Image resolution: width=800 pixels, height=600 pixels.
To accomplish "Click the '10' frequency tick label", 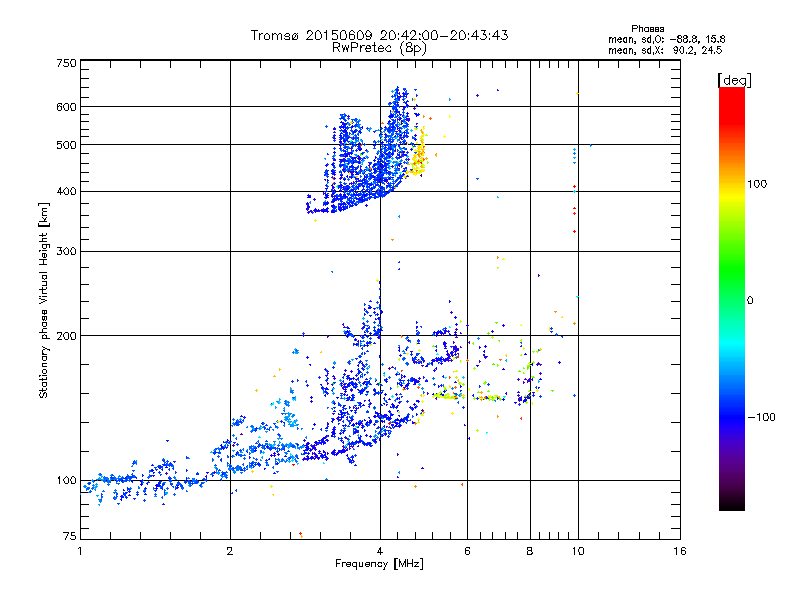I will (x=578, y=551).
